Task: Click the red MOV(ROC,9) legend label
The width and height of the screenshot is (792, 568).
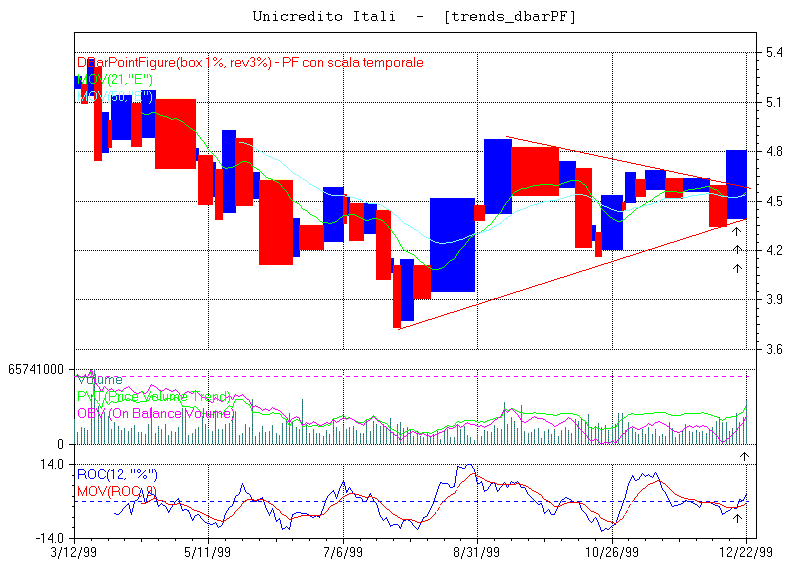Action: click(x=117, y=491)
